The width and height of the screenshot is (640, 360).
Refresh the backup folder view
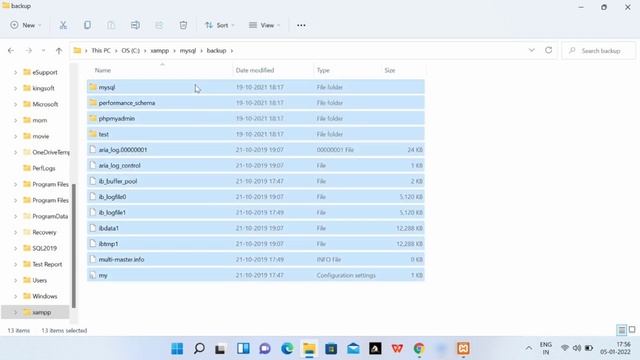tap(548, 50)
